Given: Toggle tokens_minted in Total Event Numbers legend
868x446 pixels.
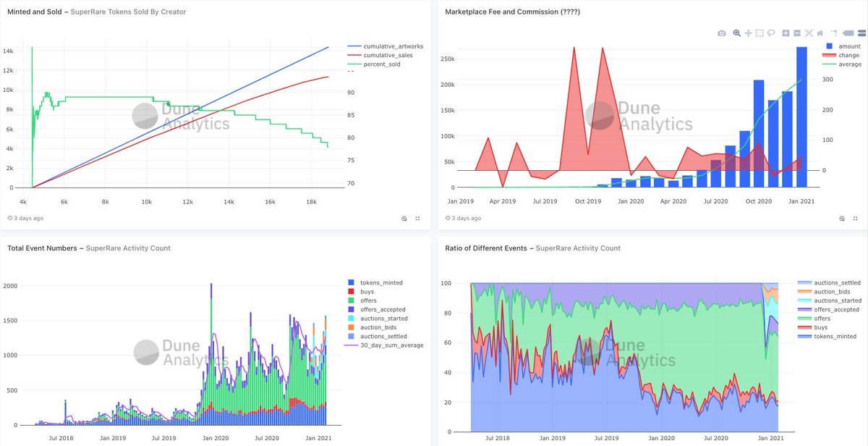Looking at the screenshot, I should (375, 282).
